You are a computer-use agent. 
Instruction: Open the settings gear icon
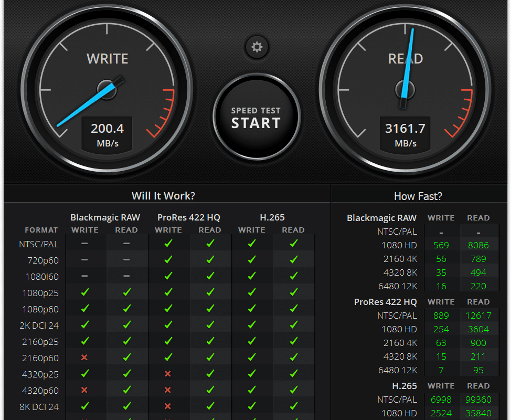257,47
